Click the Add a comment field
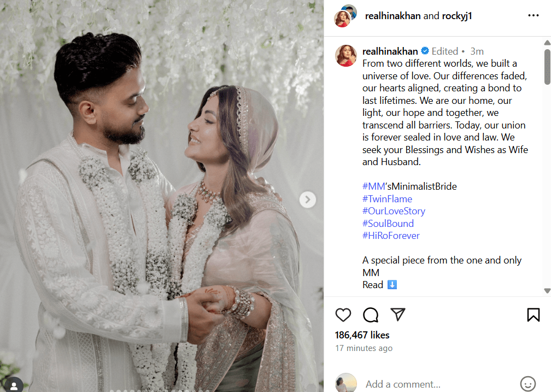 [x=439, y=384]
